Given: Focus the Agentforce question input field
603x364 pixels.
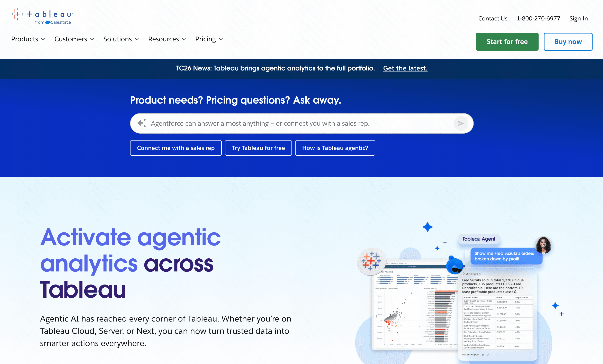Looking at the screenshot, I should pyautogui.click(x=302, y=123).
